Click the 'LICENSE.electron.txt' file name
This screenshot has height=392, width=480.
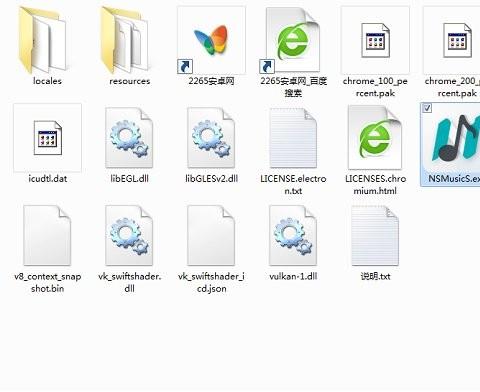[x=293, y=185]
